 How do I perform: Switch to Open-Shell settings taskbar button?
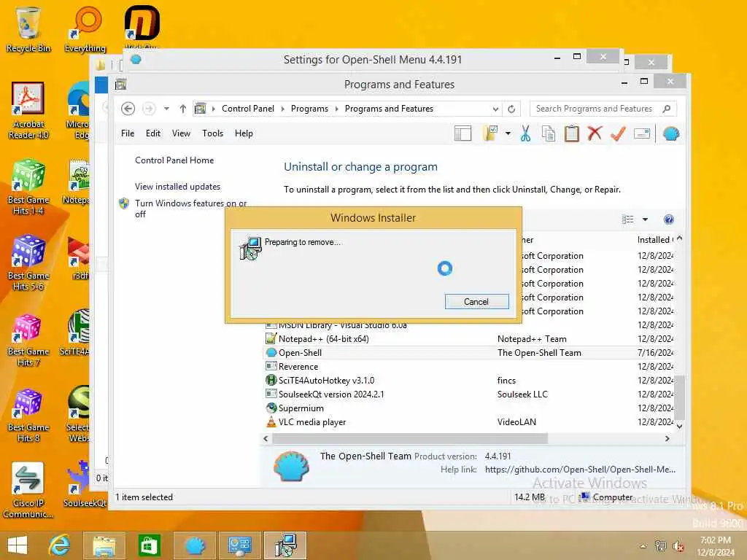(194, 545)
